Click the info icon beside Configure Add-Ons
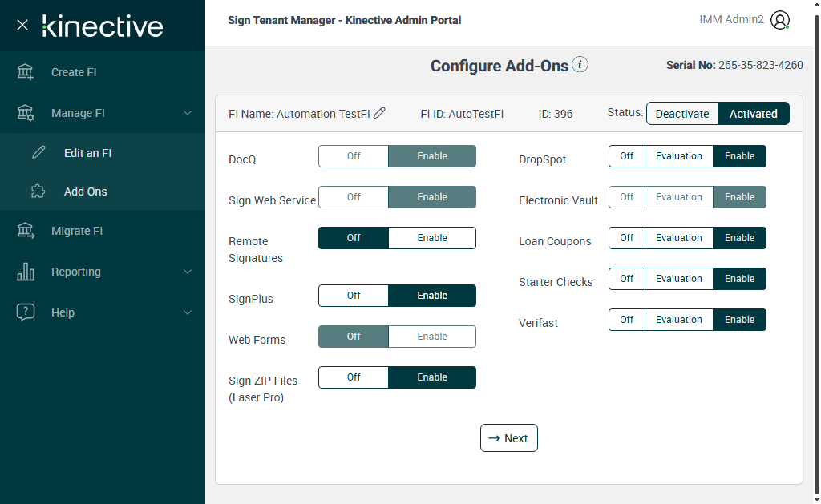This screenshot has height=504, width=821. click(580, 64)
